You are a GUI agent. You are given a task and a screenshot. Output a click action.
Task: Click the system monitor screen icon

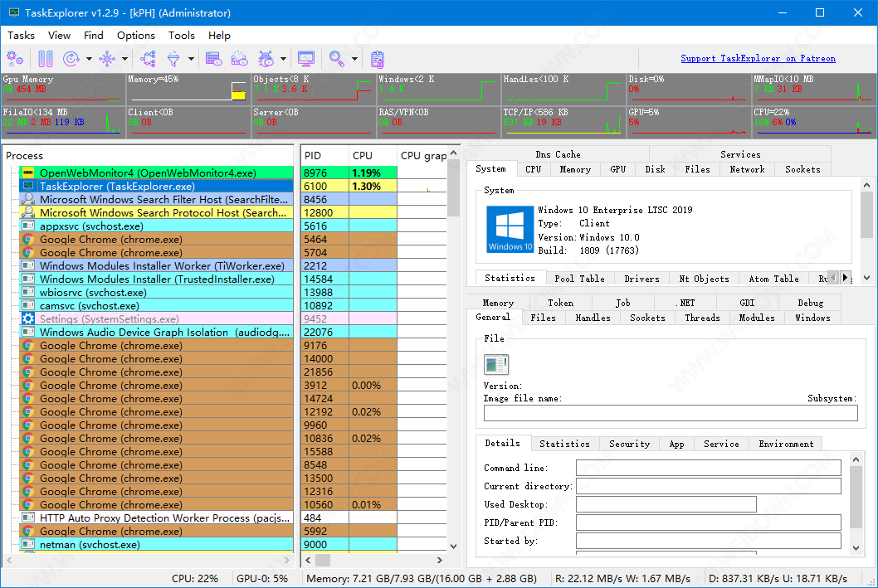pos(306,58)
